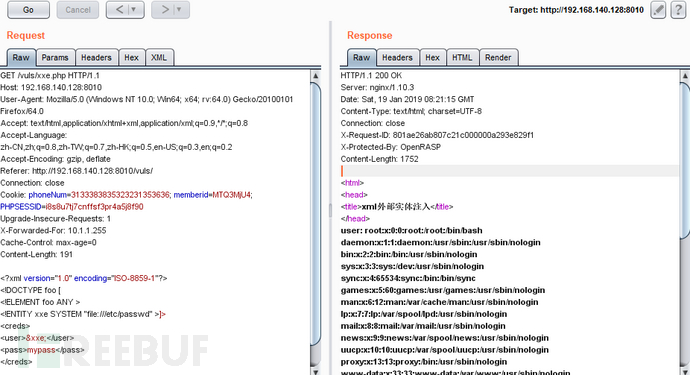690x375 pixels.
Task: Click the 'mypass' password value in the payload
Action: (41, 349)
